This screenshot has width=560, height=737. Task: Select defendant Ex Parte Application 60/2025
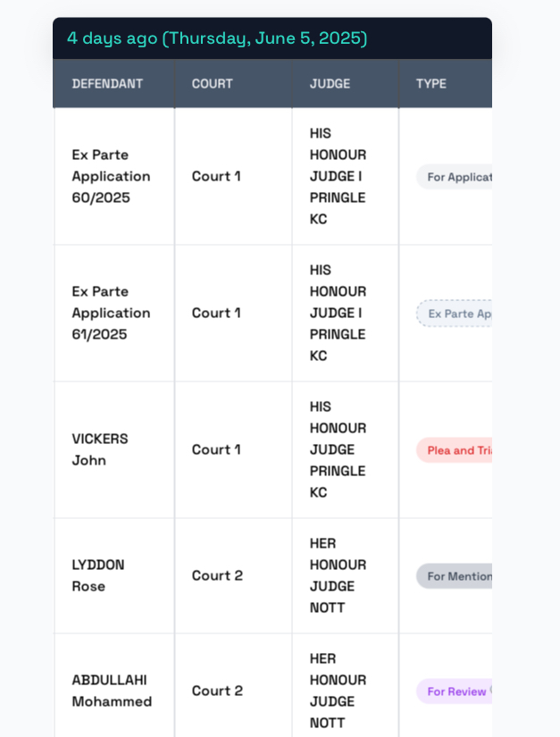tap(111, 176)
